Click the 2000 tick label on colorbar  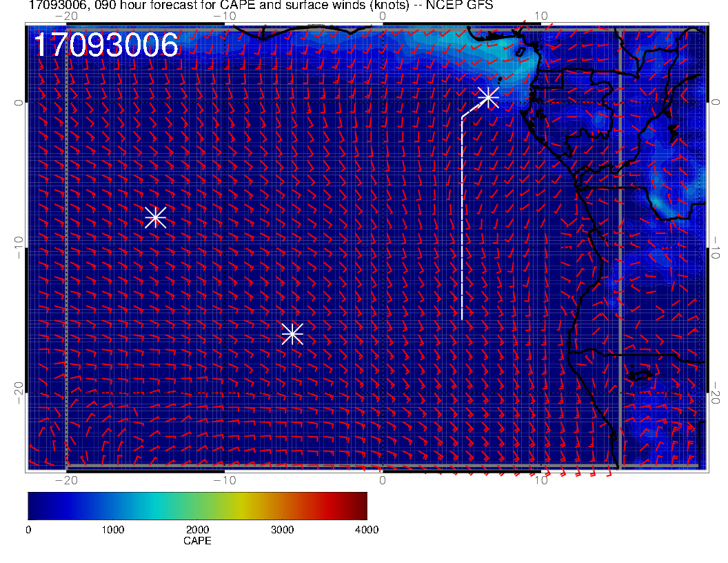click(x=197, y=529)
